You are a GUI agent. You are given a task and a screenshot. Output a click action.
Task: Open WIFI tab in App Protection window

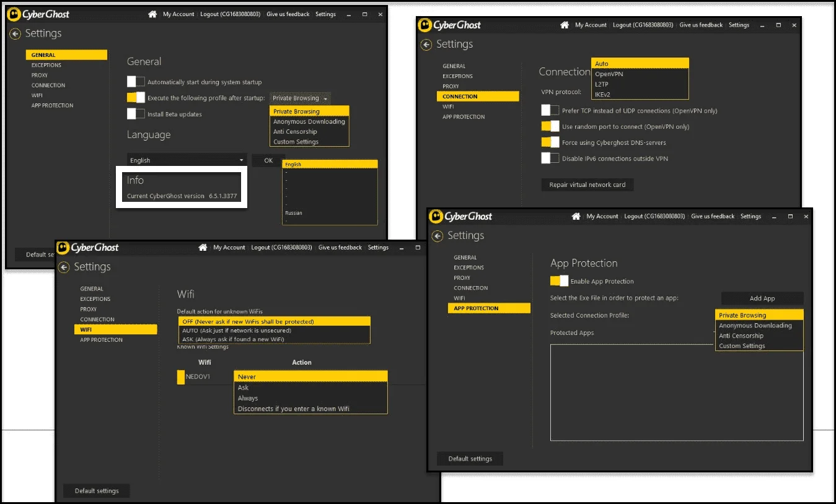[x=459, y=298]
